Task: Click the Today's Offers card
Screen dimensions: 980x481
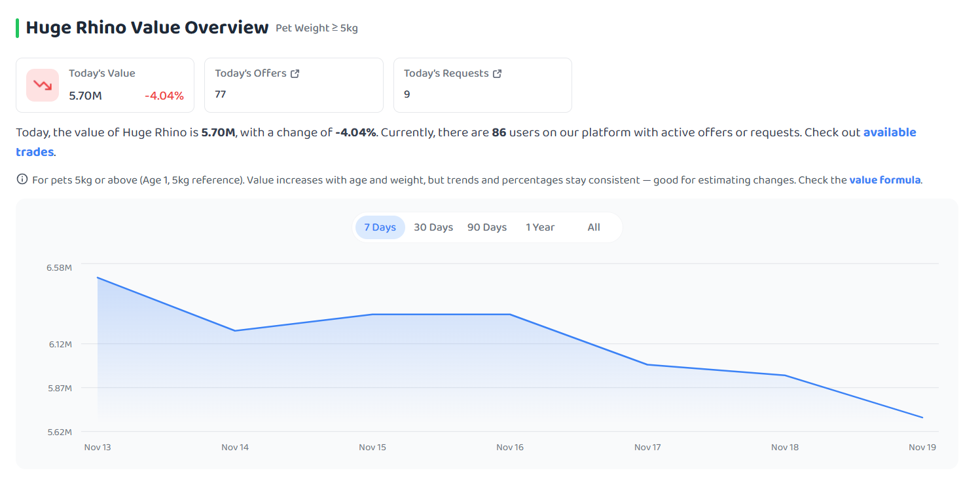Action: click(x=294, y=85)
